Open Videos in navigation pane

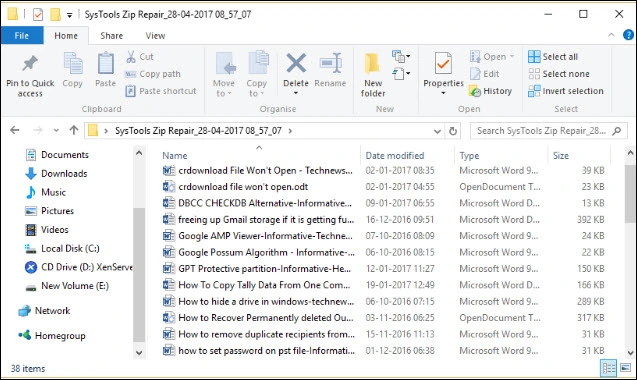[x=47, y=230]
